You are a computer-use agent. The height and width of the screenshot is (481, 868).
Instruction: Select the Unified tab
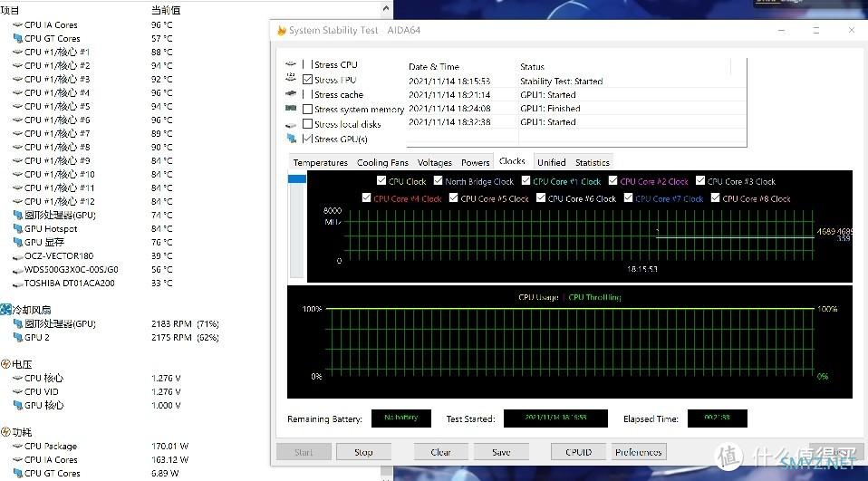point(552,162)
